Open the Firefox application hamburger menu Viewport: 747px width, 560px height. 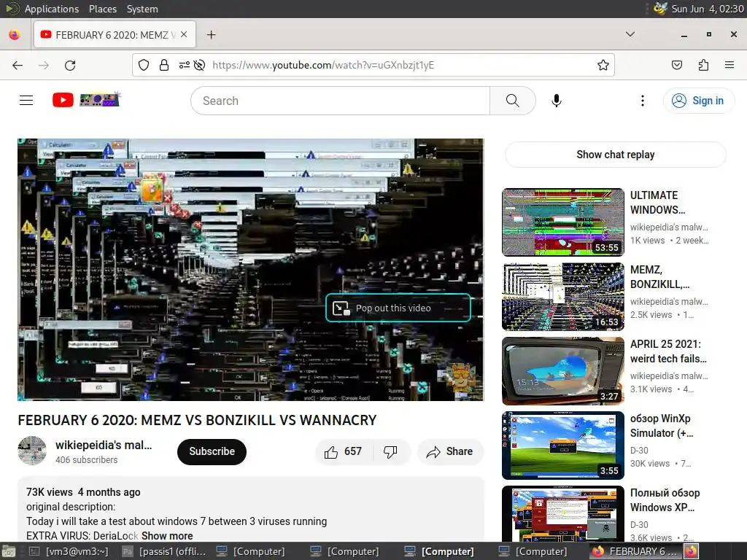point(729,65)
